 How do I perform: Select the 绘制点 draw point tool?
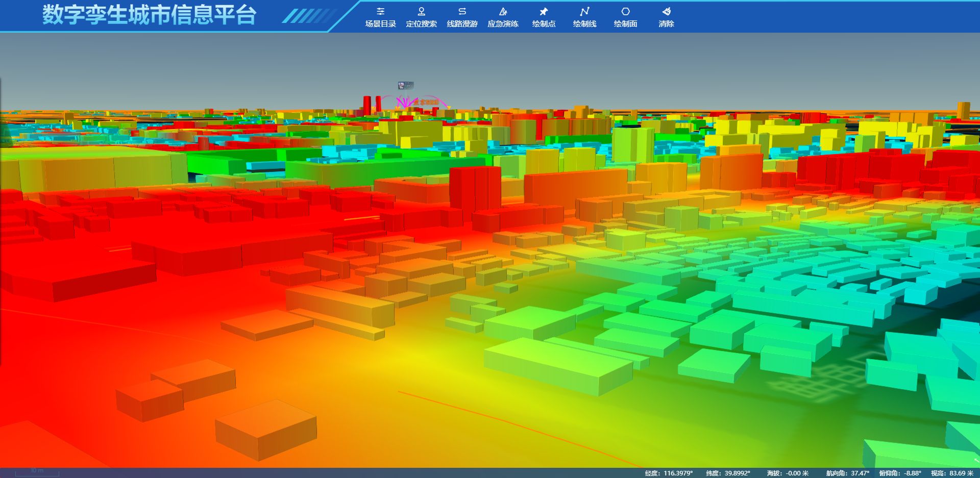(544, 17)
